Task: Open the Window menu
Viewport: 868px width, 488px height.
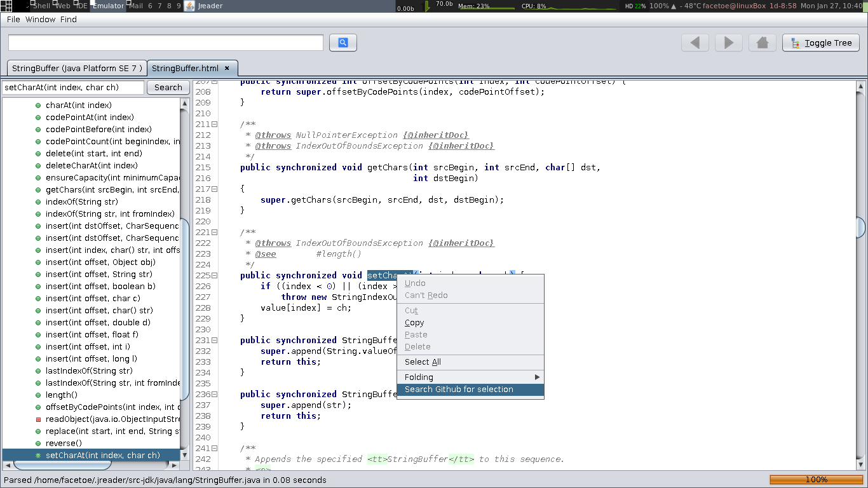Action: tap(41, 20)
